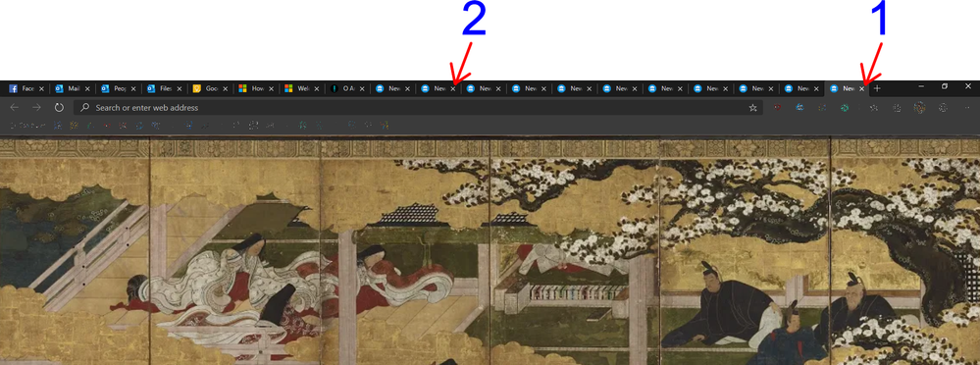The image size is (980, 365).
Task: Add this page to favorites with star icon
Action: (x=752, y=108)
